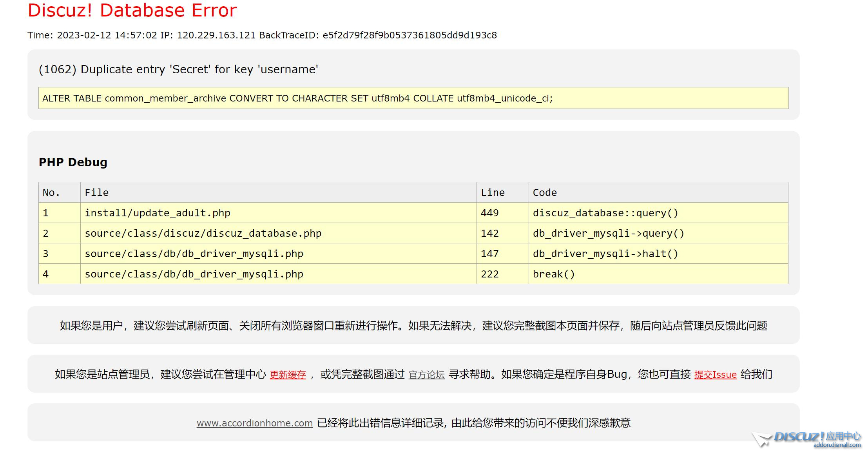Viewport: 868px width, 455px height.
Task: Click the File column header
Action: (x=96, y=192)
